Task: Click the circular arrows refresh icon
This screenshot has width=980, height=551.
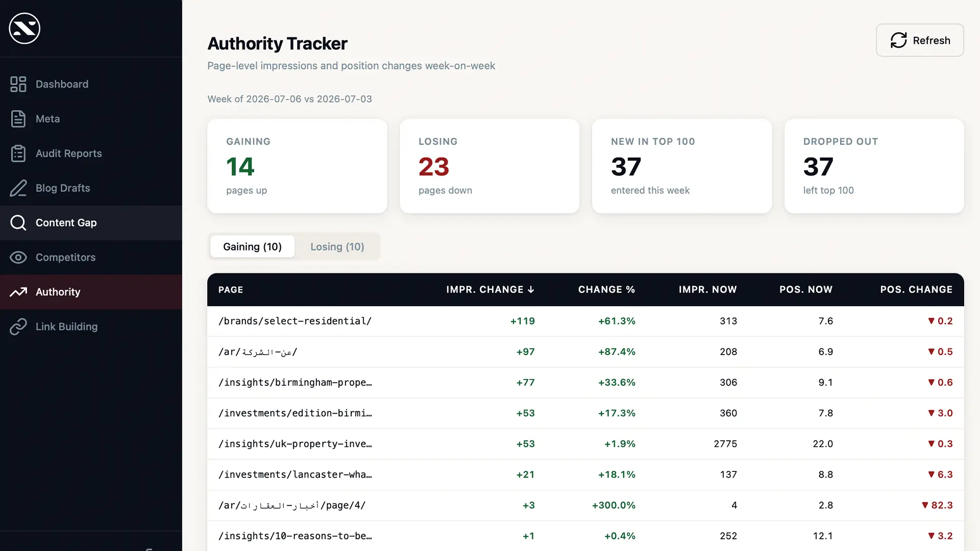Action: point(898,40)
